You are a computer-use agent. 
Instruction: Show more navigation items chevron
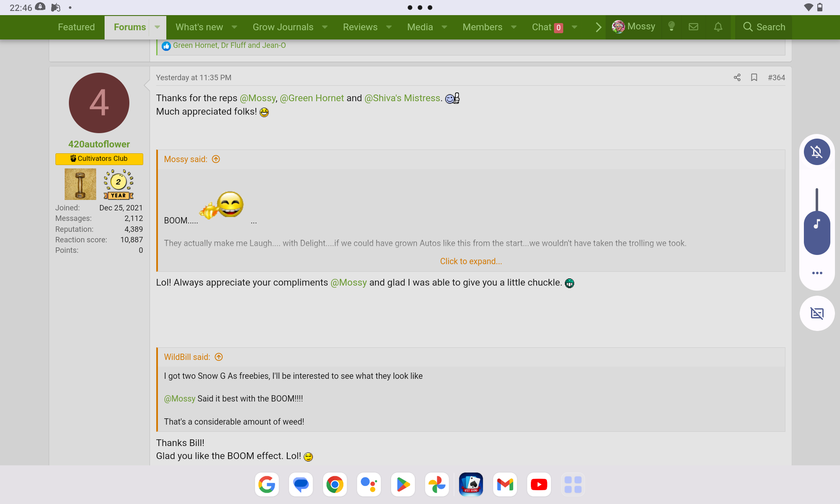click(x=598, y=27)
